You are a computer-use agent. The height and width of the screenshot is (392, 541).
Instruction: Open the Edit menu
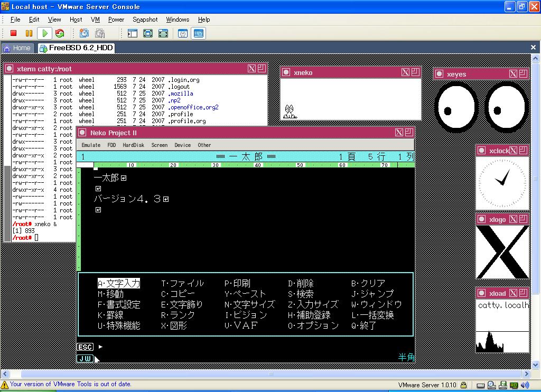[x=34, y=20]
